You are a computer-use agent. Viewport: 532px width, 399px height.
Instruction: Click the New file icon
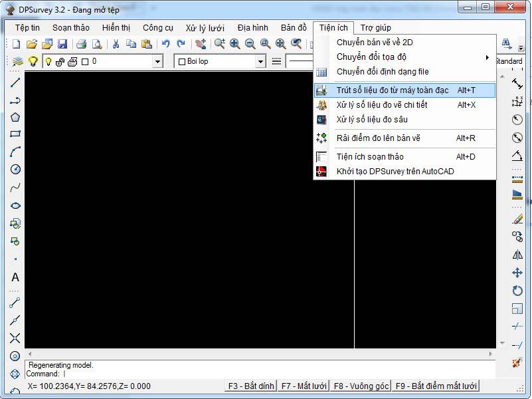tap(17, 44)
